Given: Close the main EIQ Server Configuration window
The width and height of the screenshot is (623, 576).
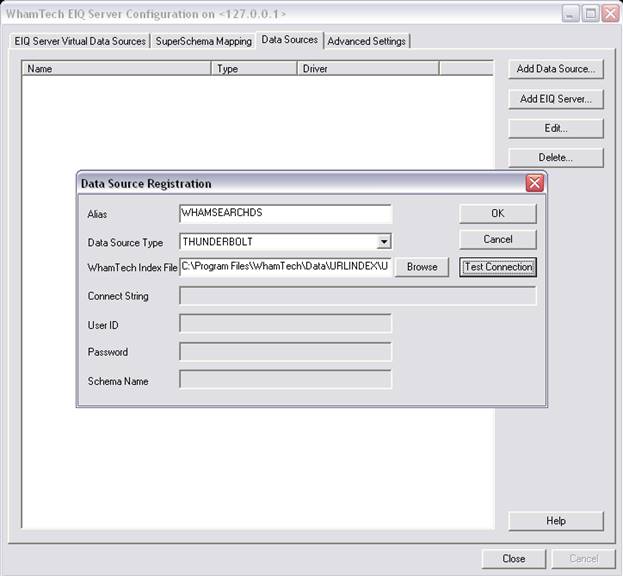Looking at the screenshot, I should click(610, 14).
